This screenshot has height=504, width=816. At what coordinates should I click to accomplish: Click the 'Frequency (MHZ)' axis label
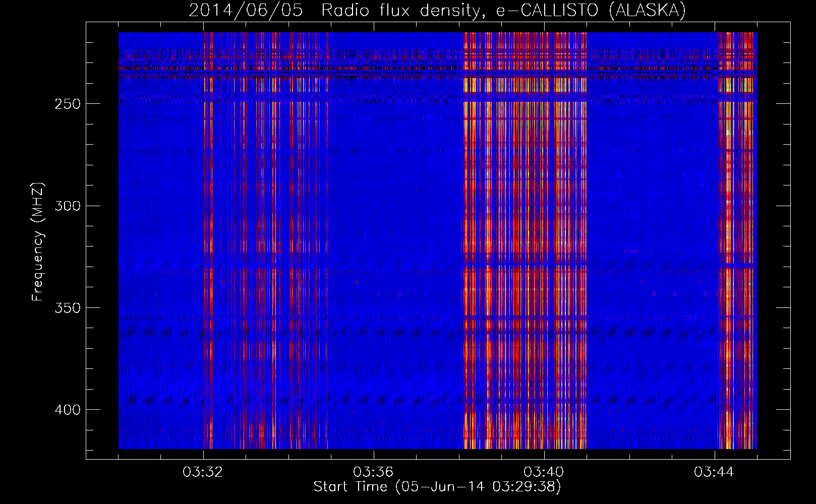pyautogui.click(x=38, y=242)
